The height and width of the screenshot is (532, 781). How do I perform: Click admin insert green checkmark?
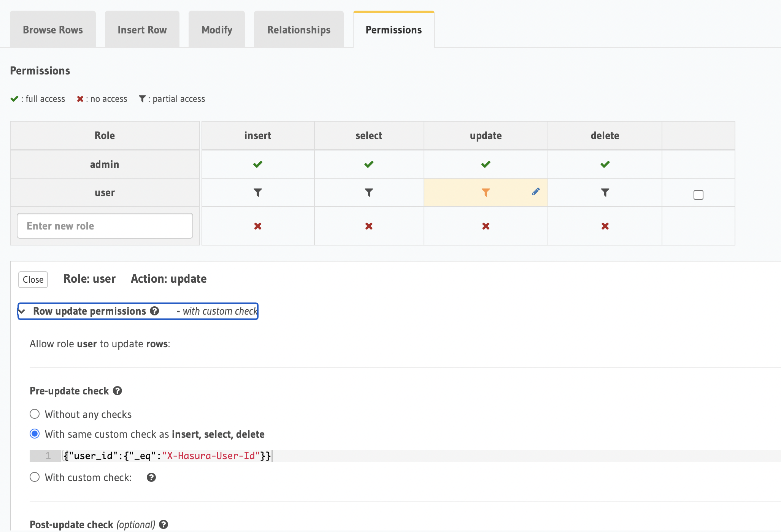tap(258, 164)
